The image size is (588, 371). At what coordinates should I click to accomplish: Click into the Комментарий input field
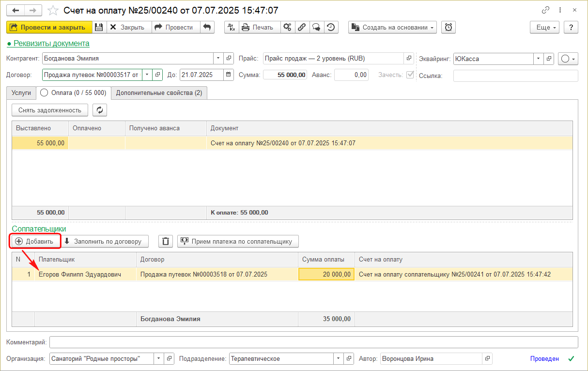tap(313, 342)
